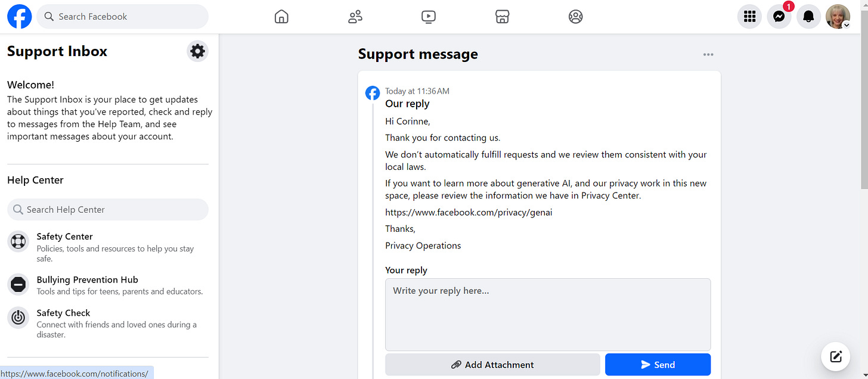Open the Groups icon in top navigation
Image resolution: width=868 pixels, height=379 pixels.
tap(575, 17)
